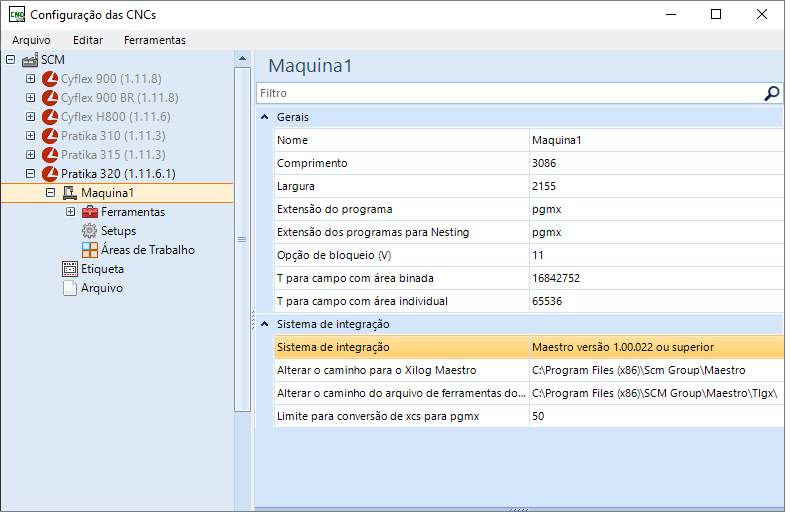Image resolution: width=791 pixels, height=522 pixels.
Task: Minimize the Configuração das CNCs window
Action: click(x=670, y=15)
